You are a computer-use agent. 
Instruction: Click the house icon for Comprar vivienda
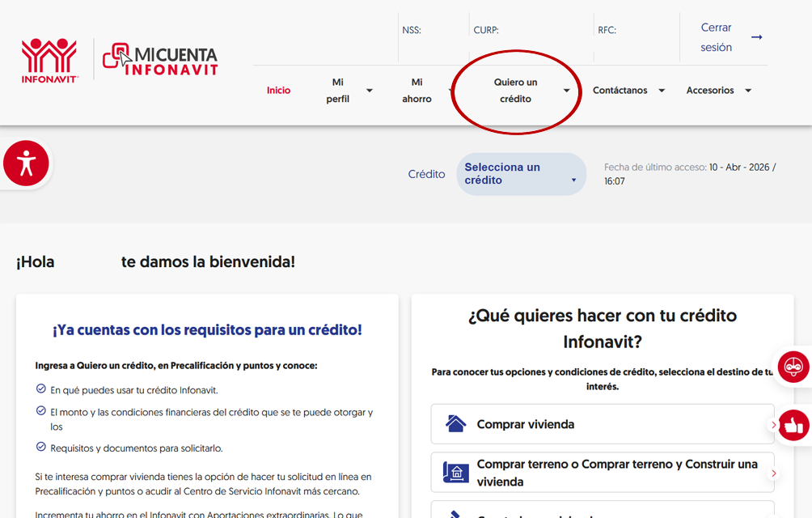456,424
